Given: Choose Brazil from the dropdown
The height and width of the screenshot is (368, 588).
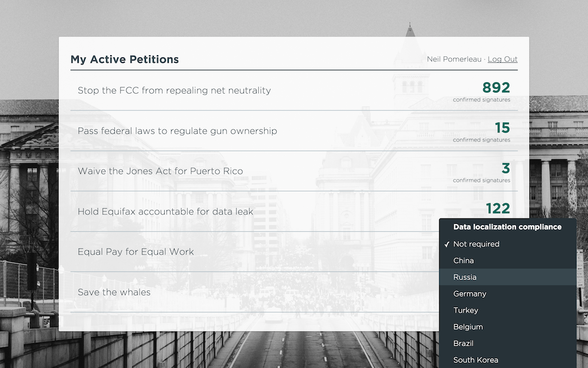Looking at the screenshot, I should [508, 343].
